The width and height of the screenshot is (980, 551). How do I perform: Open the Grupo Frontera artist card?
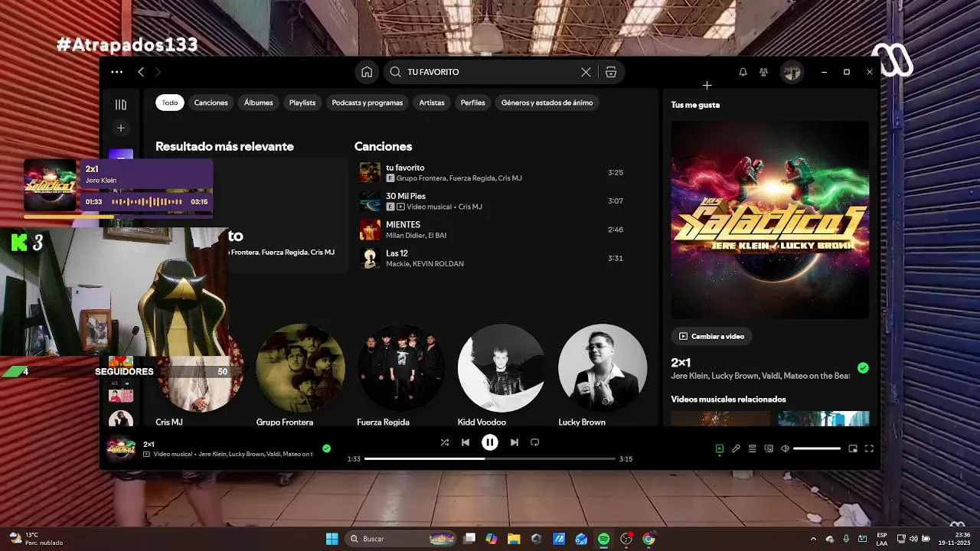tap(300, 375)
